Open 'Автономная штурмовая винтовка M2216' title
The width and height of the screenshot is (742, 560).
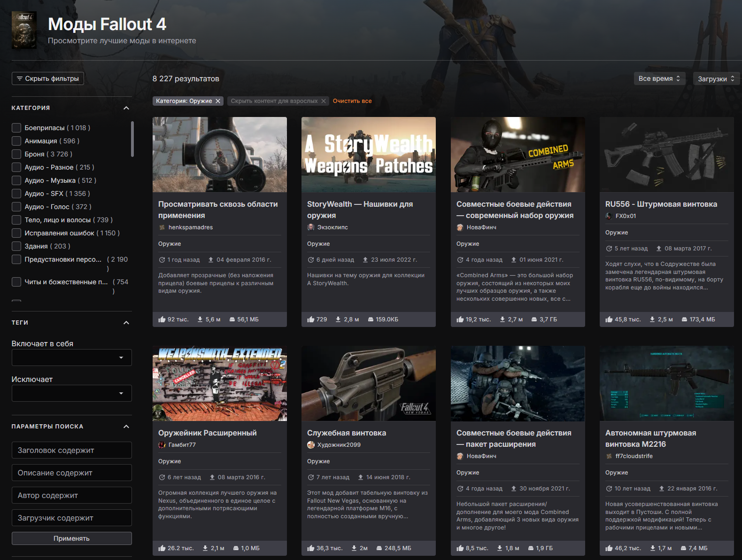coord(651,439)
